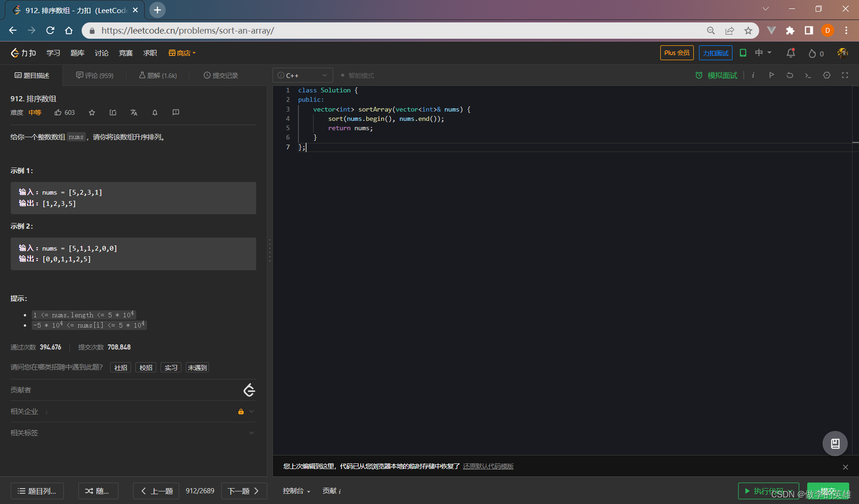Close the code restored notification

pyautogui.click(x=845, y=467)
